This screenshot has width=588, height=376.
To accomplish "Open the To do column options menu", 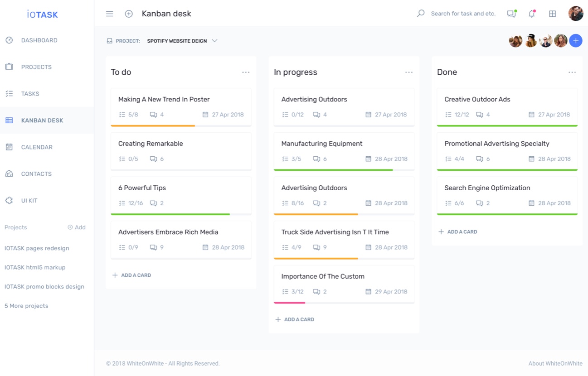I will click(246, 72).
